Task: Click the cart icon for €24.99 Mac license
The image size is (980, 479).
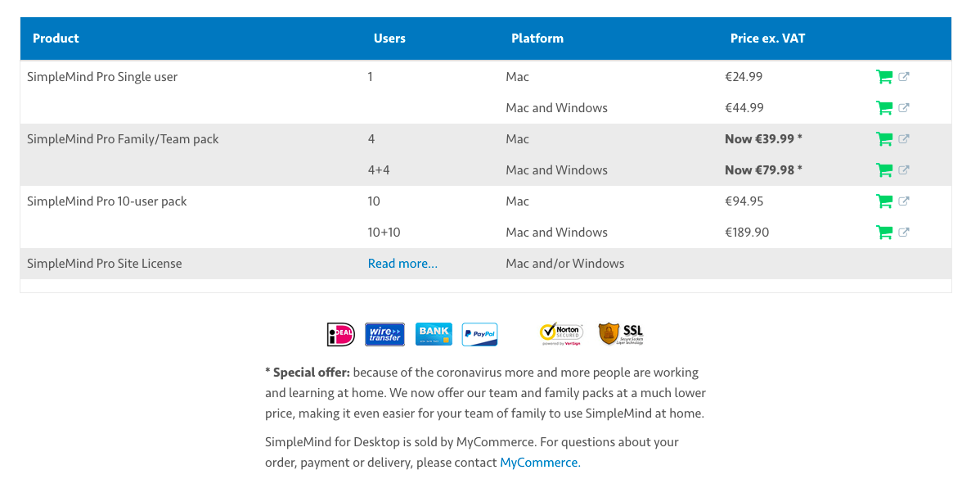Action: click(x=884, y=77)
